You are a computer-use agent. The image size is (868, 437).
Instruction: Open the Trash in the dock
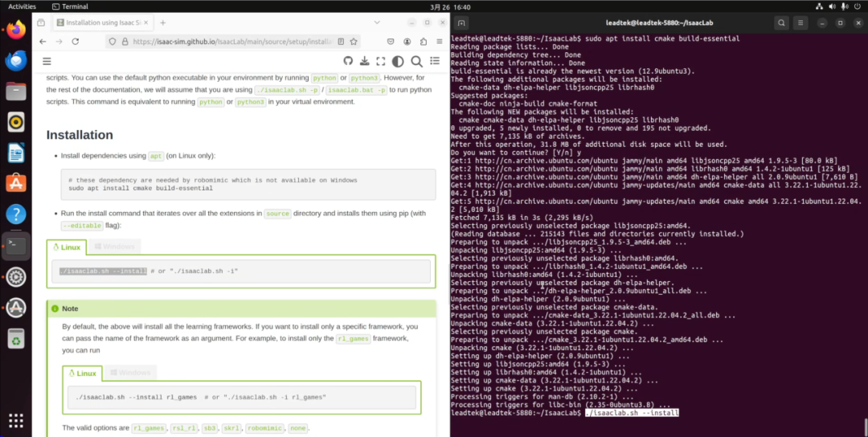point(16,338)
